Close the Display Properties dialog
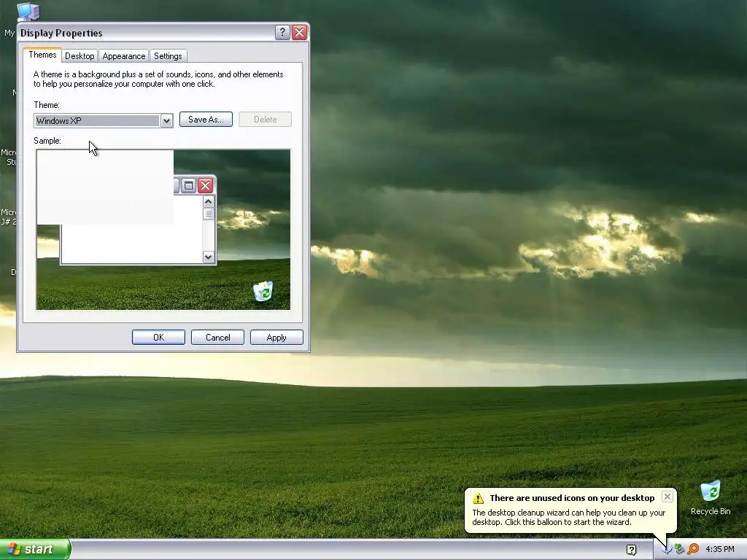Screen dimensions: 747x560 pyautogui.click(x=299, y=32)
